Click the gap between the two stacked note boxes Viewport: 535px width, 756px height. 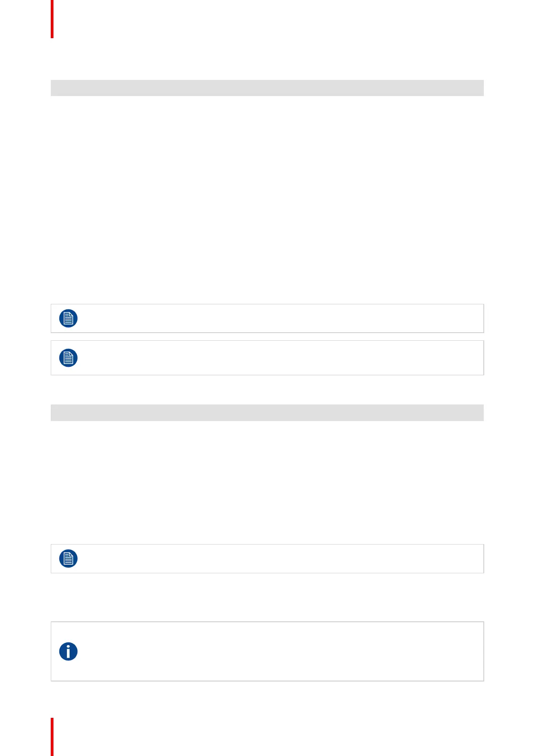point(267,337)
